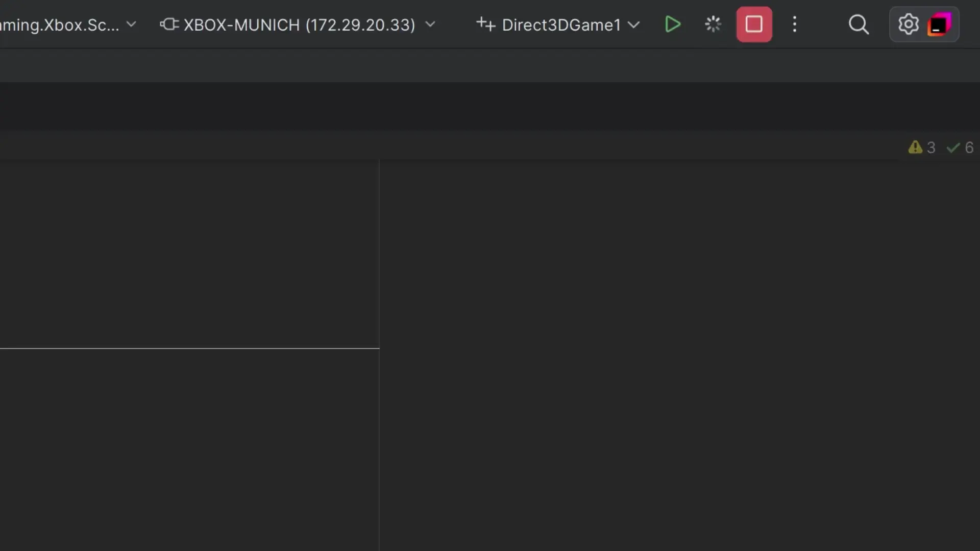The width and height of the screenshot is (980, 551).
Task: Expand the Xbox.Sc... configuration dropdown chevron
Action: pyautogui.click(x=131, y=24)
